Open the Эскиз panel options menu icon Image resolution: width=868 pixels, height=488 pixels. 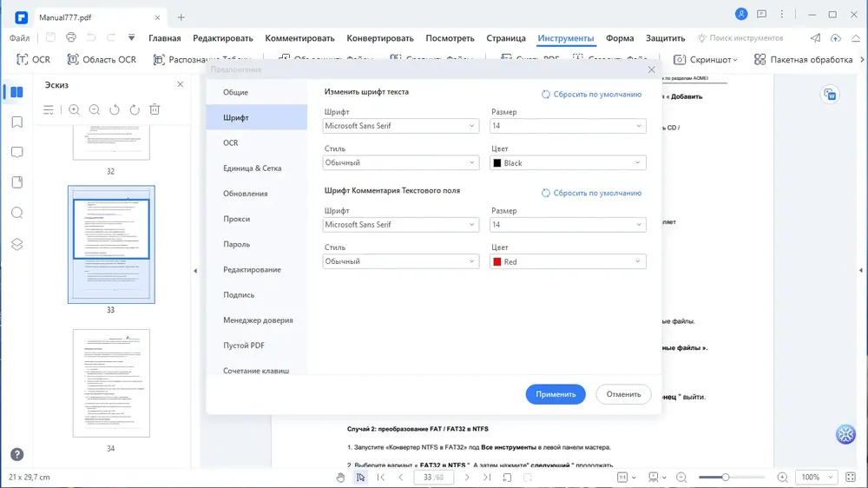coord(49,109)
